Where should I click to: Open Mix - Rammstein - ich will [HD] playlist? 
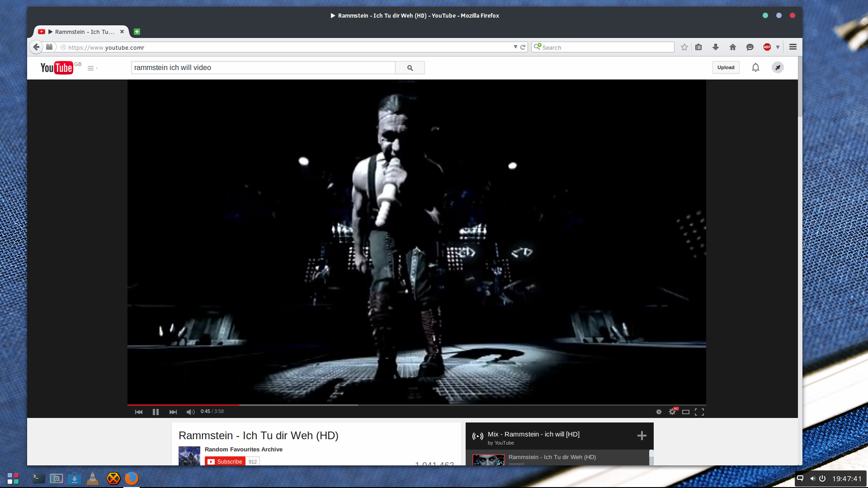(x=533, y=434)
